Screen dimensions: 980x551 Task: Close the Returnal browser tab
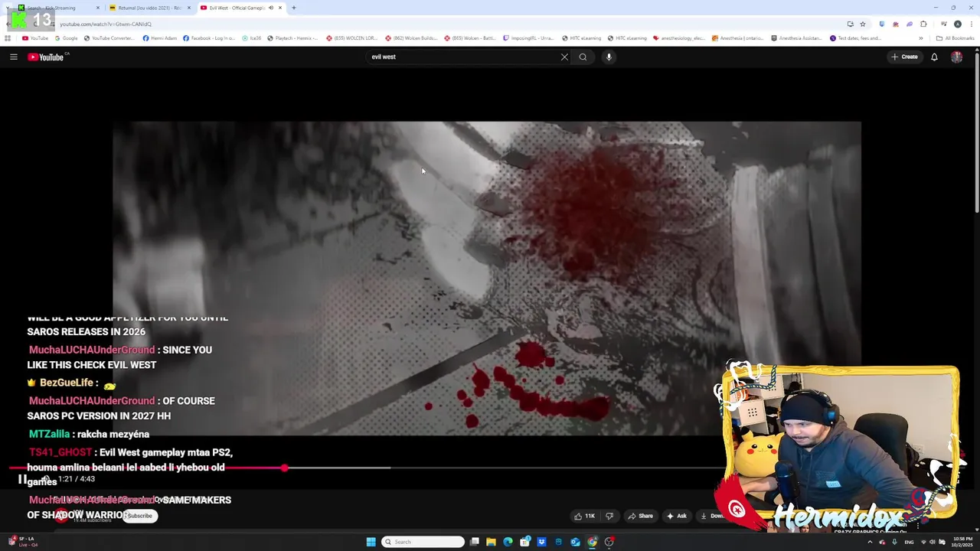189,8
